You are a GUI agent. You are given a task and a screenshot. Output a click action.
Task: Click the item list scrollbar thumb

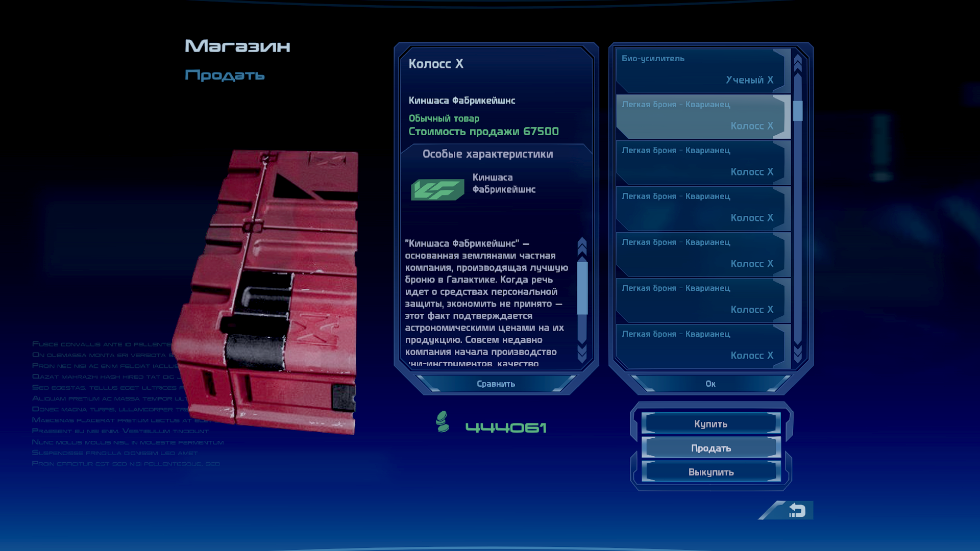coord(798,111)
